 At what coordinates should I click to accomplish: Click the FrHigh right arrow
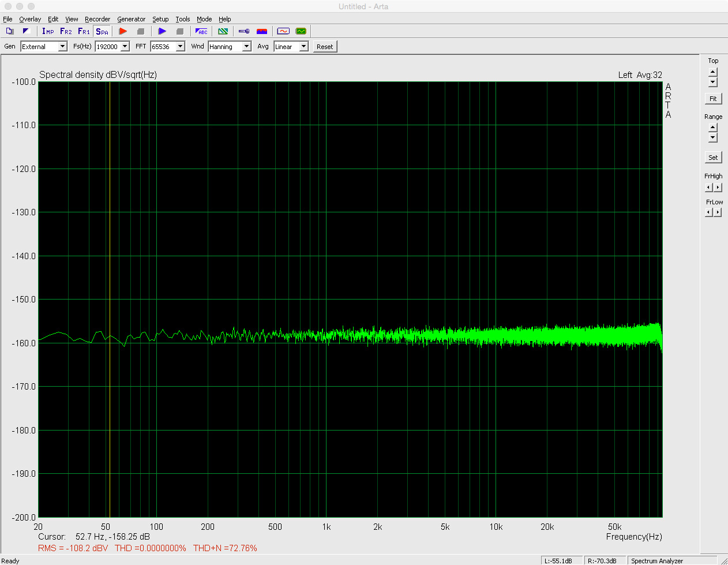point(718,188)
